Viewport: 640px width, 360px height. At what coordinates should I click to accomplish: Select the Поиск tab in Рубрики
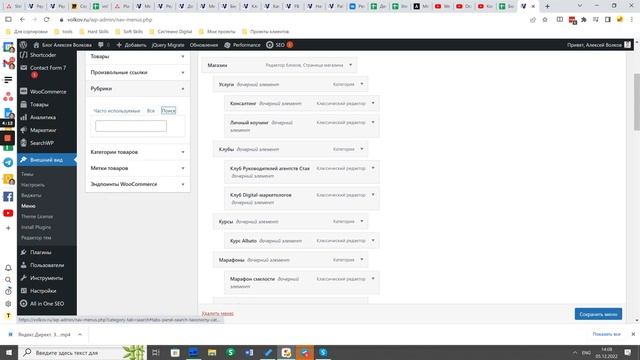pyautogui.click(x=168, y=111)
